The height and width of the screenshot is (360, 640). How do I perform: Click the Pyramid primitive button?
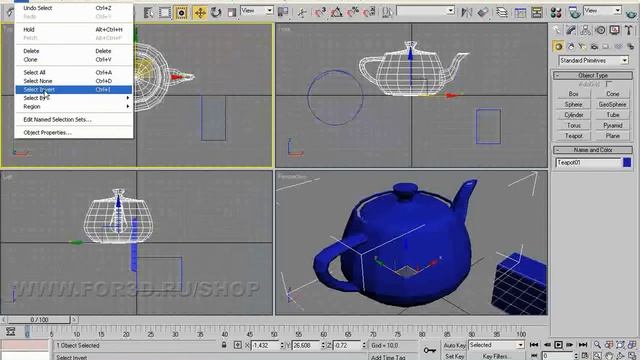point(612,125)
